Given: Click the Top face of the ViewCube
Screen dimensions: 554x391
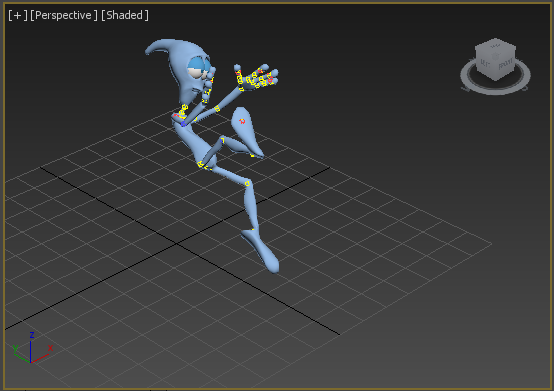Looking at the screenshot, I should (495, 46).
